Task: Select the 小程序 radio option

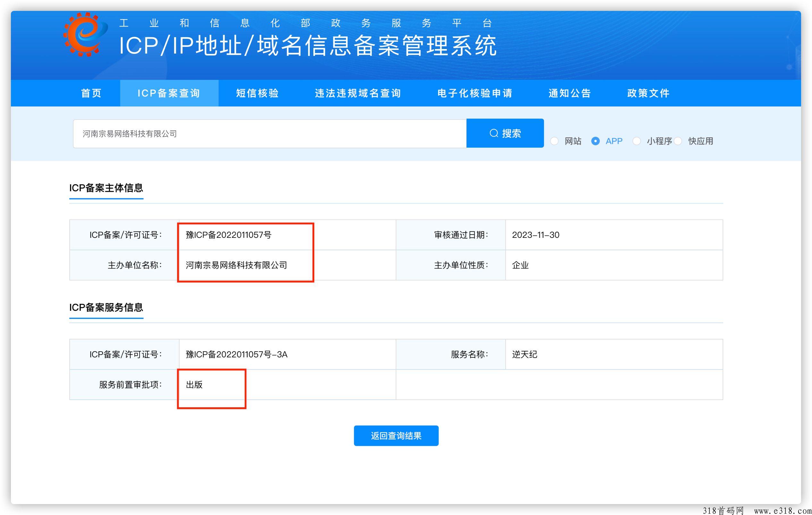Action: [x=637, y=141]
